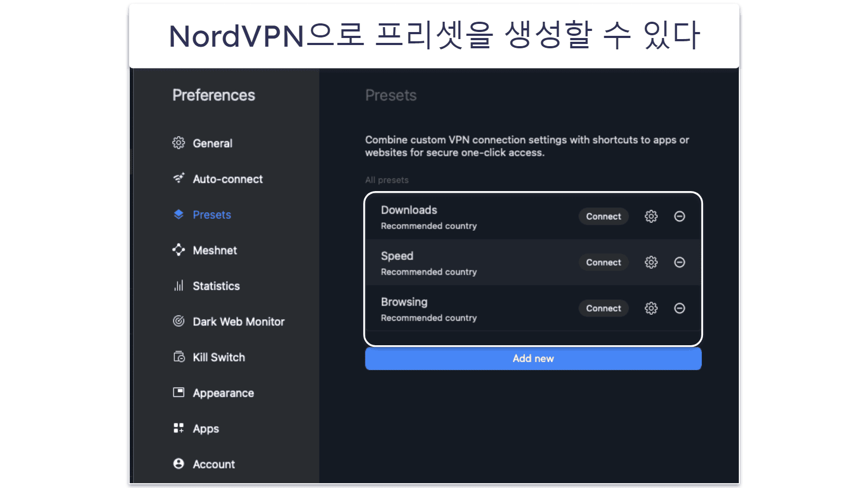Open settings gear for Speed preset
This screenshot has height=488, width=868.
651,262
